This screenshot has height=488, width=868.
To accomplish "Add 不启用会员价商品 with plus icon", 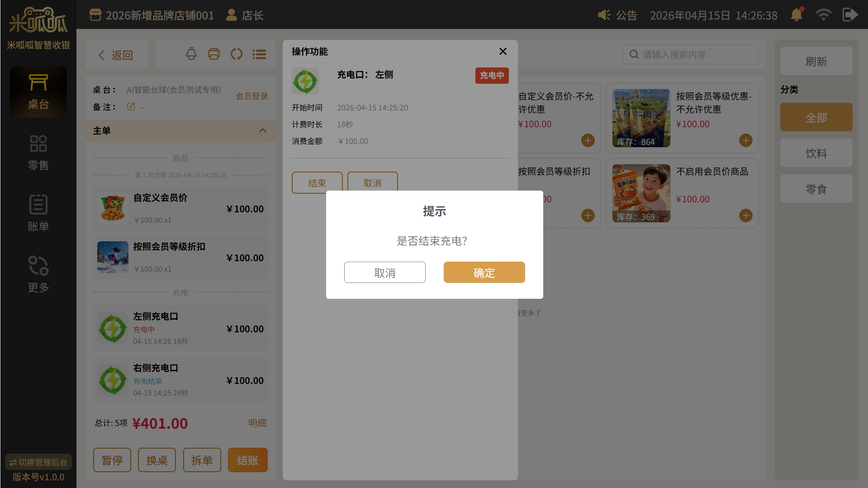I will pos(745,215).
